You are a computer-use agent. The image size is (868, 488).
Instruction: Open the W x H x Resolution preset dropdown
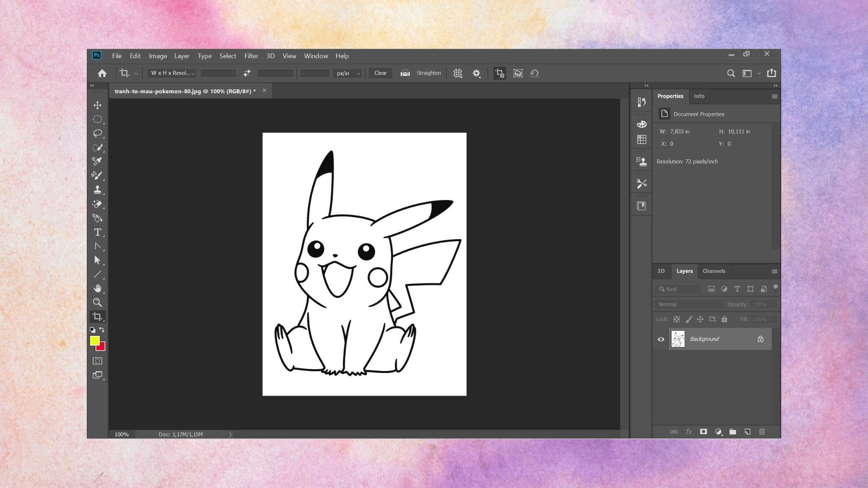pyautogui.click(x=172, y=73)
